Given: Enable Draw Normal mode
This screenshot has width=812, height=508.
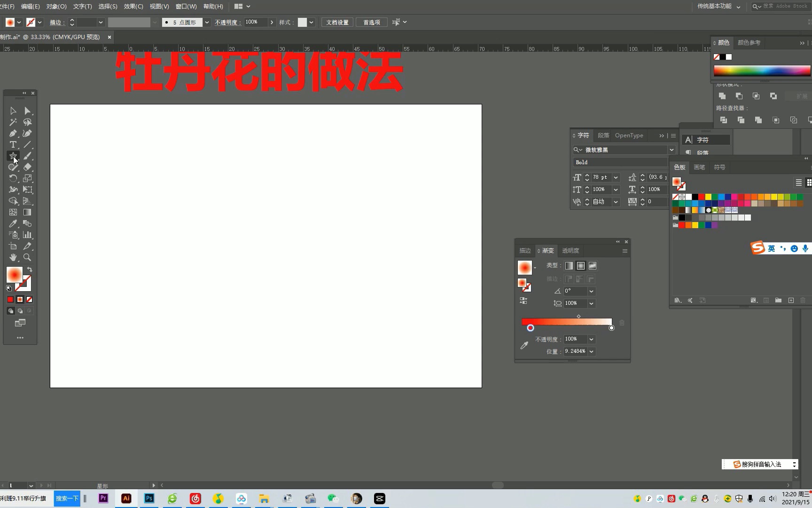Looking at the screenshot, I should point(11,311).
